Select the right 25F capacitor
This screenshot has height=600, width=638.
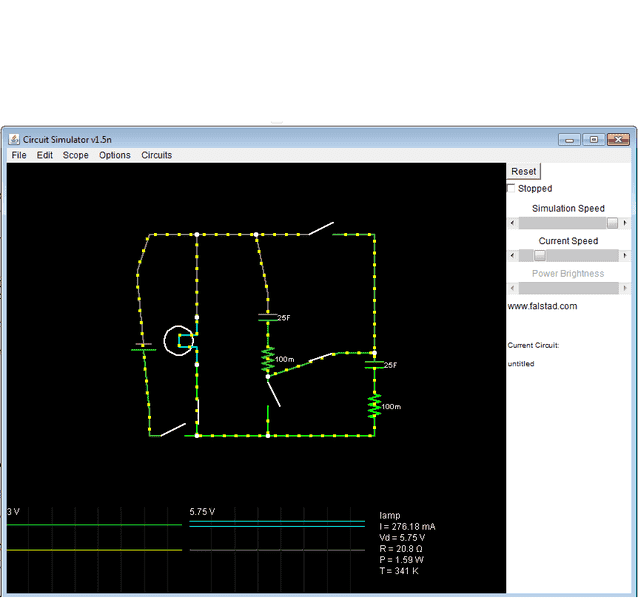(374, 365)
